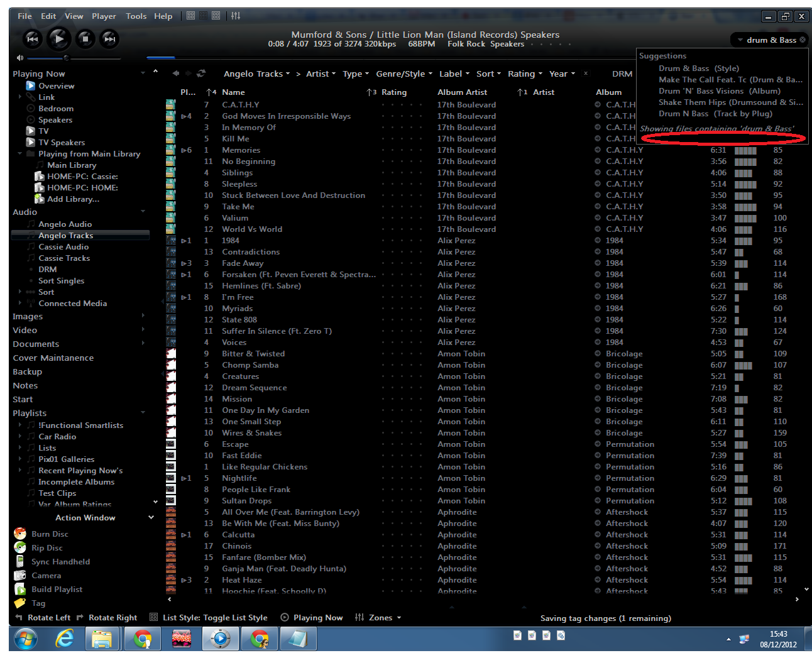Skip to the previous track
Screen dimensions: 812x653
[33, 39]
